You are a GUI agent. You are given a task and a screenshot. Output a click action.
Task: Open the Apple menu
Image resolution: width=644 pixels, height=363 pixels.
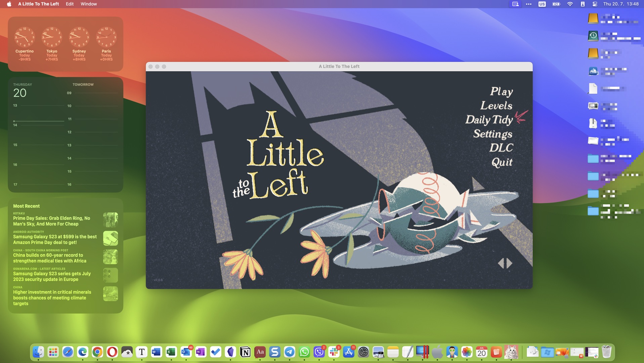tap(9, 4)
